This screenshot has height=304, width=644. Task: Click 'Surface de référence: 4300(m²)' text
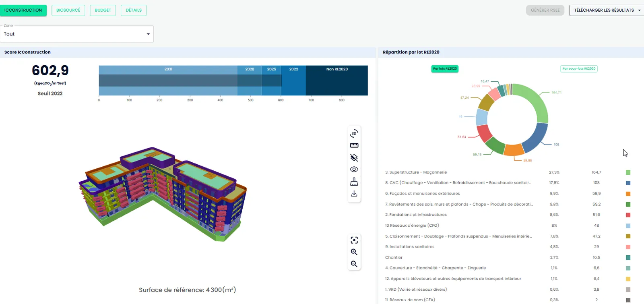coord(188,290)
